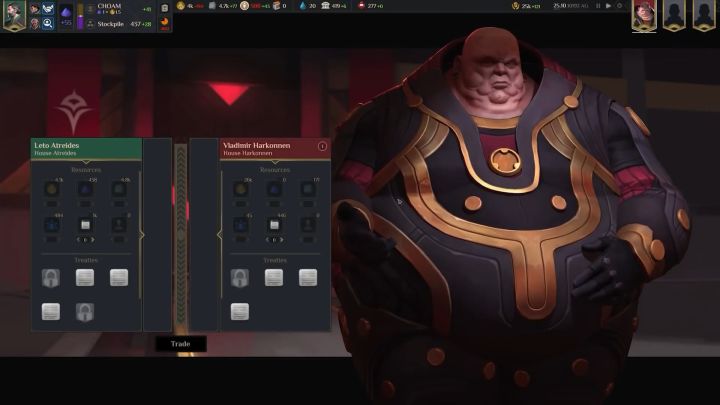Select Harkonnen faction portrait top right
The width and height of the screenshot is (720, 405).
644,15
